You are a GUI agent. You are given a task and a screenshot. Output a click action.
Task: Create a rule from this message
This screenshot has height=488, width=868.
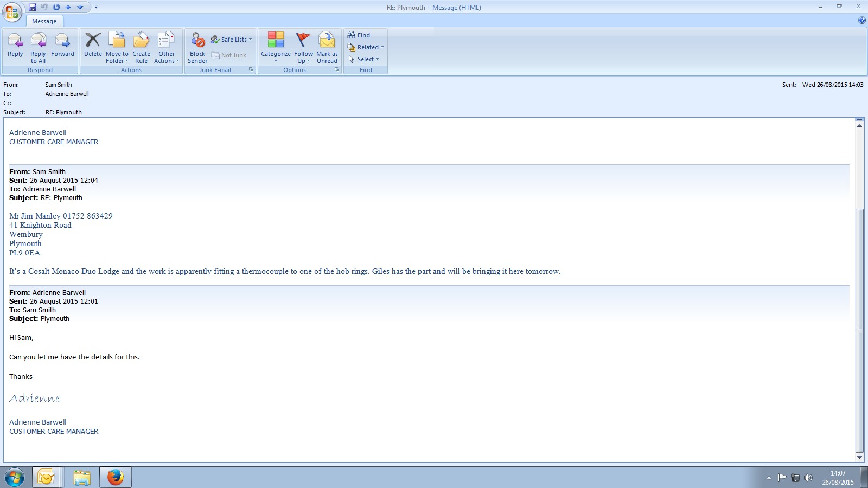pos(141,47)
